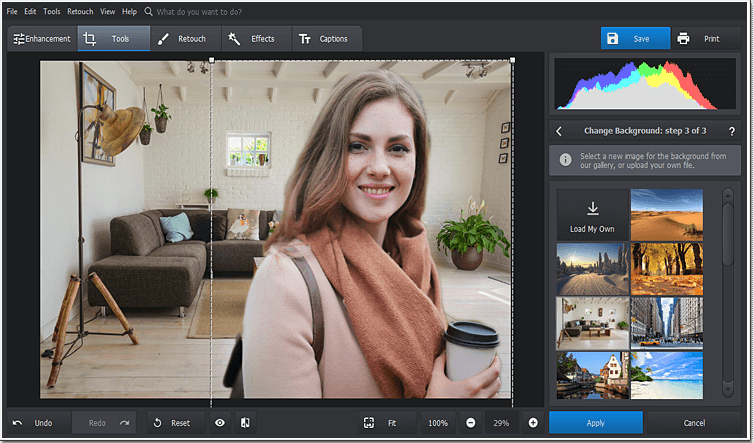Click the Save button
Image resolution: width=754 pixels, height=443 pixels.
(x=635, y=38)
